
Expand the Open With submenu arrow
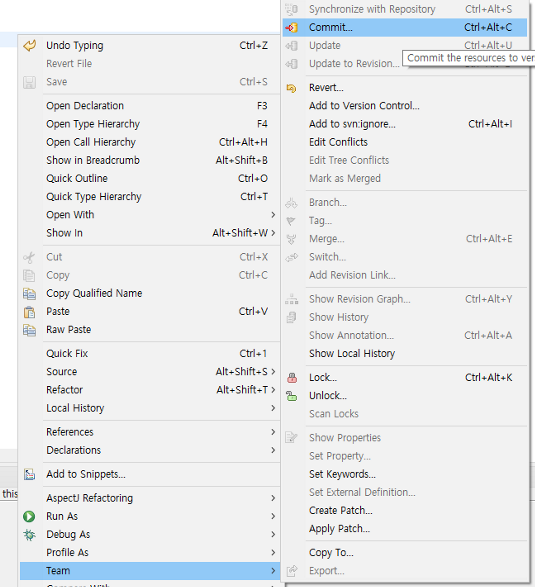click(x=273, y=215)
